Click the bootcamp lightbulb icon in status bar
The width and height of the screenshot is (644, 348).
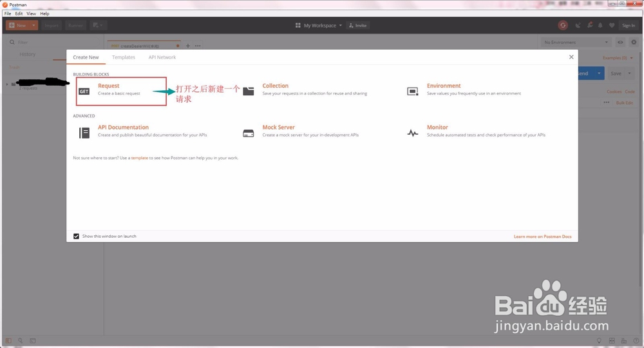(x=599, y=341)
